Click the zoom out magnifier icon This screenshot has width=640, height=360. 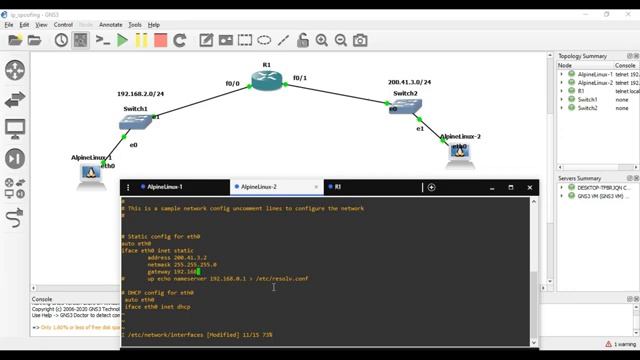click(341, 40)
